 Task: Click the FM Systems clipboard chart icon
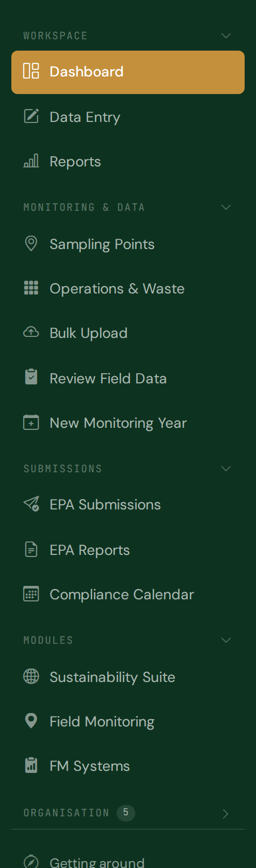31,765
